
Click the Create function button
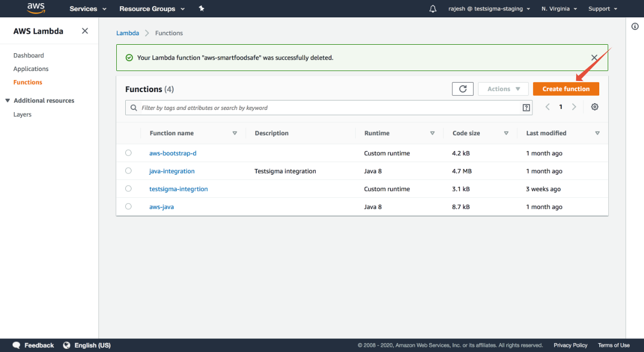click(x=566, y=89)
